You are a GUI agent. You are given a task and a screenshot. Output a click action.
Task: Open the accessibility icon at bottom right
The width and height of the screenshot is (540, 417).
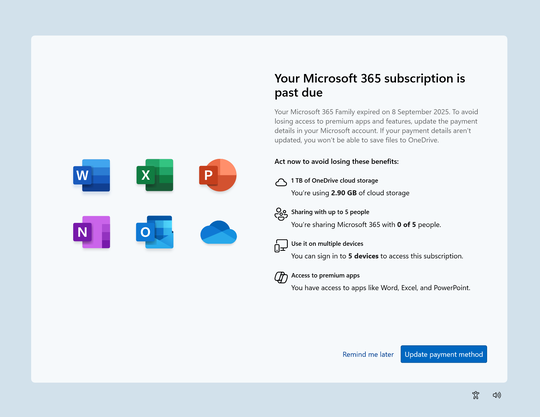476,395
